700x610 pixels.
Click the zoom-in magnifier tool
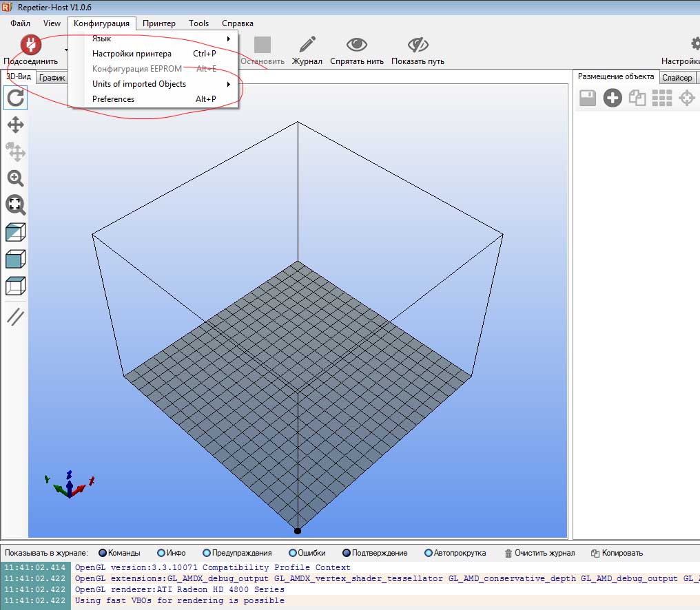coord(15,178)
